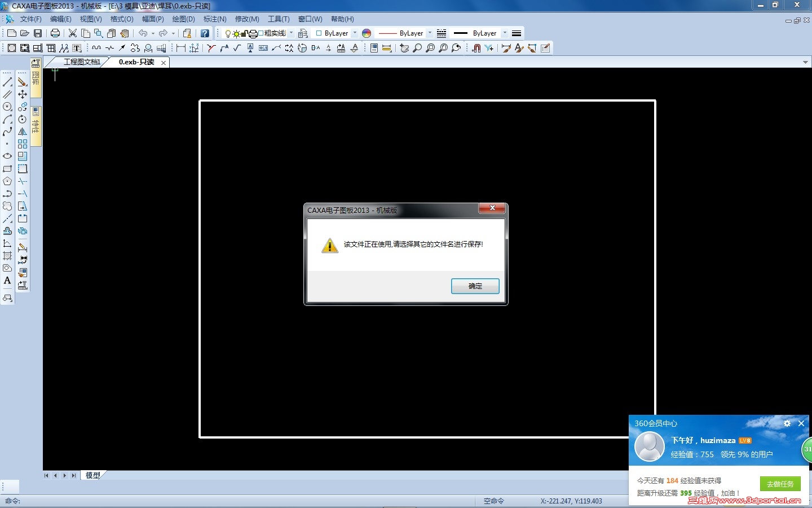Click the Paste clipboard icon
Viewport: 812px width, 508px height.
point(112,33)
